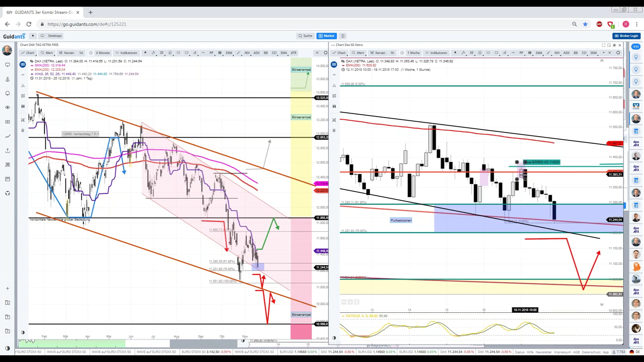
Task: Open the Newsletter link in the footer
Action: [544, 352]
